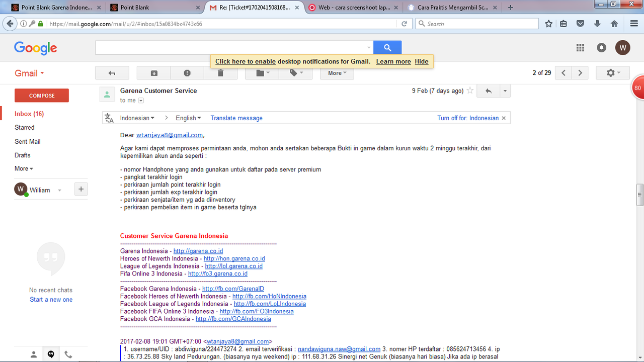Viewport: 644px width, 362px height.
Task: Hide the desktop notifications banner
Action: 422,61
